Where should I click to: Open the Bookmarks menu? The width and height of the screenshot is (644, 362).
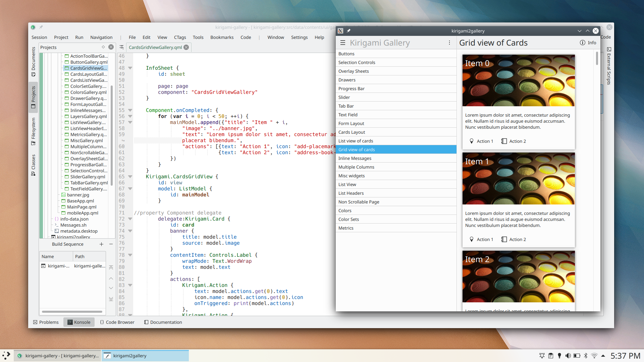pos(222,37)
